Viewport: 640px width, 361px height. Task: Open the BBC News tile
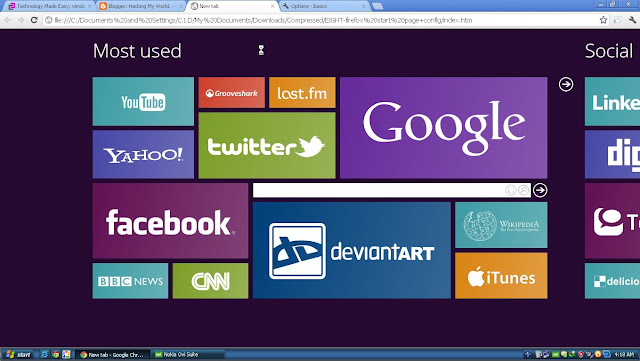coord(130,281)
